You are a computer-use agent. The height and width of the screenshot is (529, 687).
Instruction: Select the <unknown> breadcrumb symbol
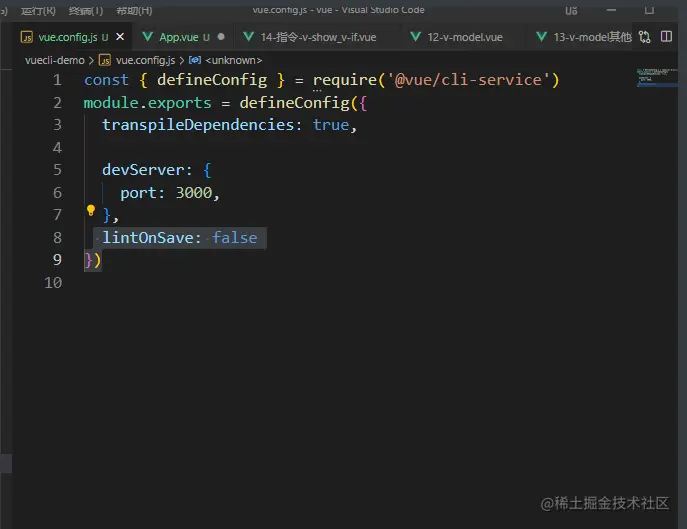pos(234,60)
